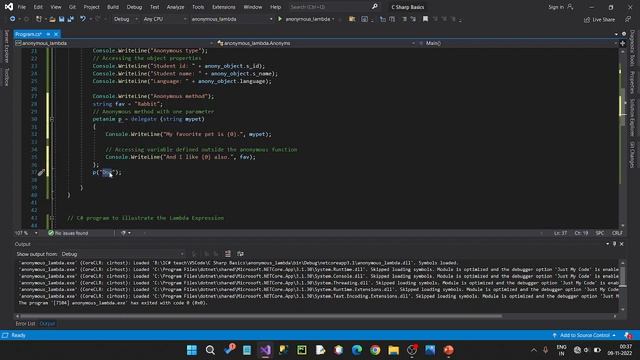
Task: Click the Open File folder icon
Action: (x=52, y=19)
